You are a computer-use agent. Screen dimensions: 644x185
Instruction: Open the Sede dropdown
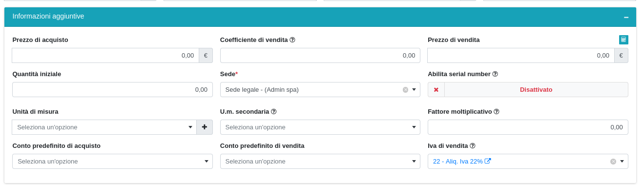pyautogui.click(x=320, y=90)
